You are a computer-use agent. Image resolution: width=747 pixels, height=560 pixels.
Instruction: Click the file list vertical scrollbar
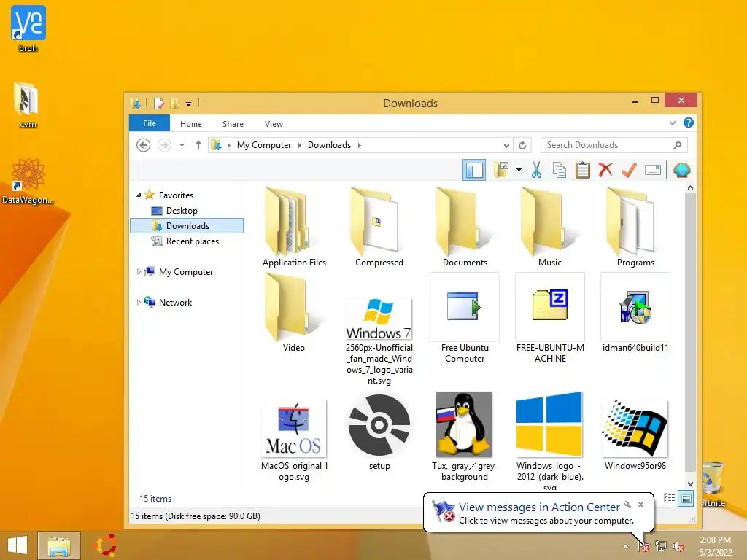tap(690, 335)
